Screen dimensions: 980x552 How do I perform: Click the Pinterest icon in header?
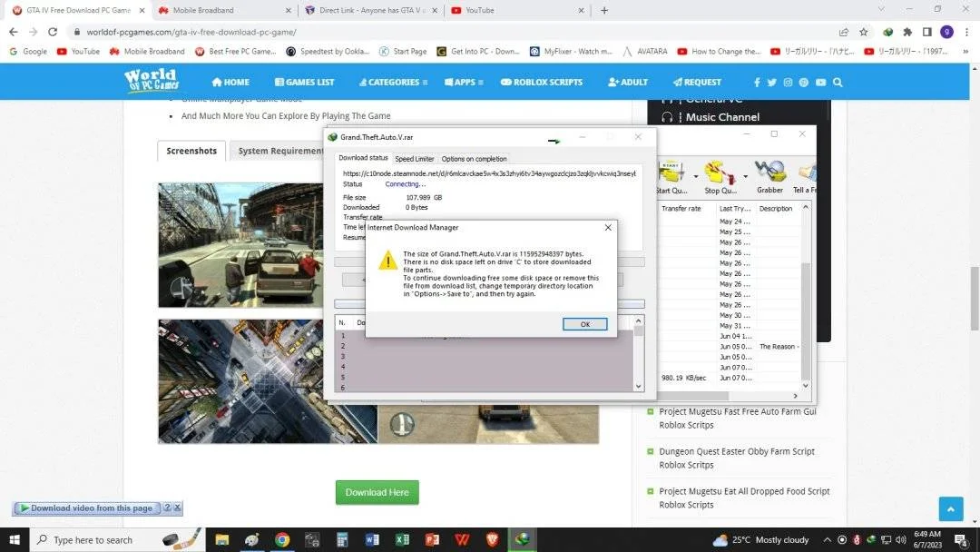[x=804, y=83]
